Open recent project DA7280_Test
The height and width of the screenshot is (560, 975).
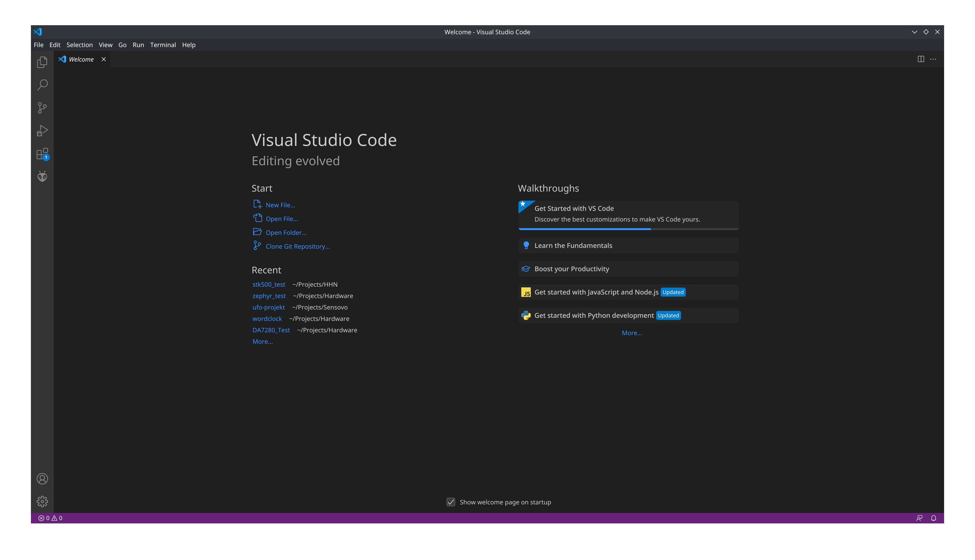(x=271, y=330)
